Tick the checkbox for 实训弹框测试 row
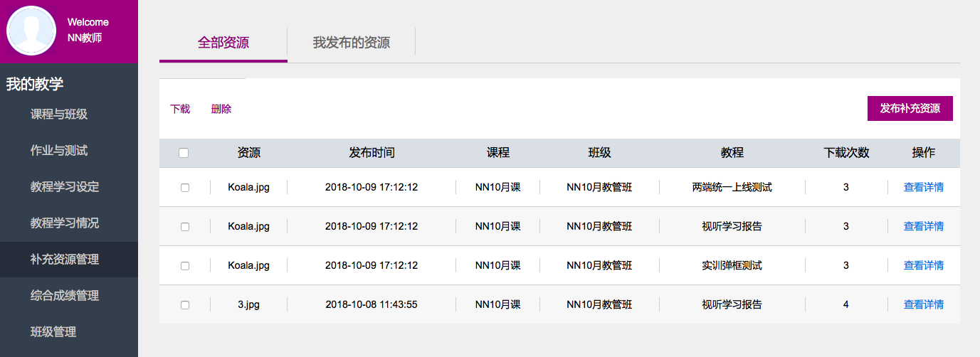Viewport: 980px width, 357px height. (185, 266)
